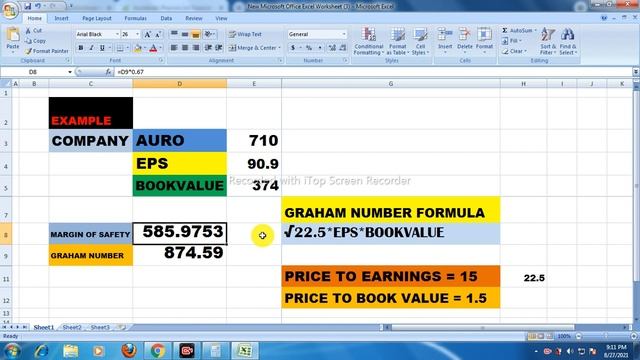This screenshot has height=360, width=640.
Task: Open Google Chrome from taskbar
Action: pos(158,351)
